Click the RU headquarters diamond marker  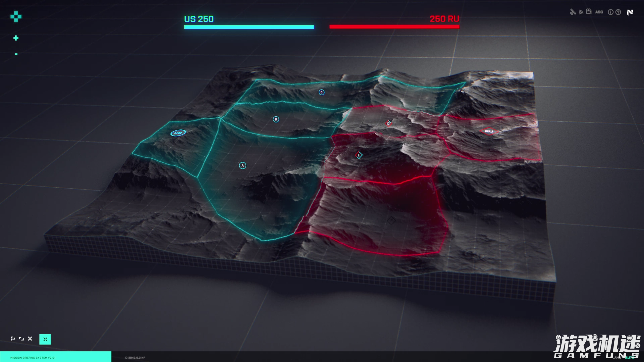(489, 131)
